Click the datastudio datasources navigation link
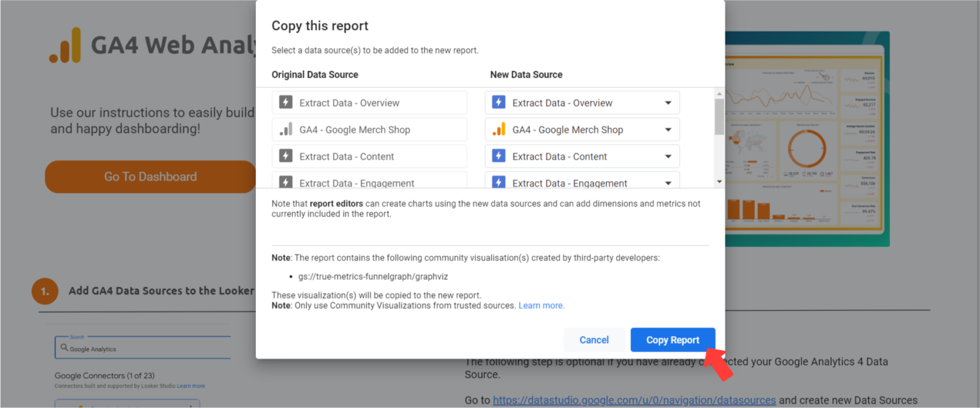Viewport: 980px width, 408px height. click(x=634, y=400)
